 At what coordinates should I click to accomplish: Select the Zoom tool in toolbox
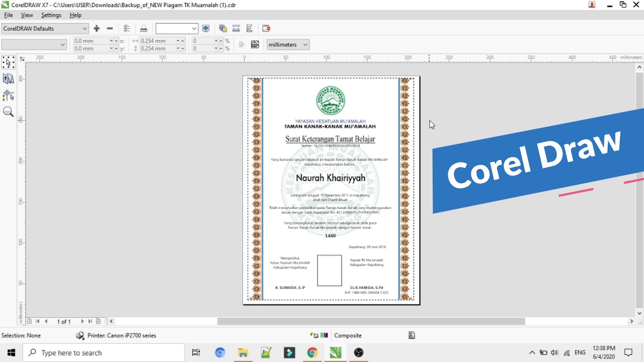tap(8, 112)
